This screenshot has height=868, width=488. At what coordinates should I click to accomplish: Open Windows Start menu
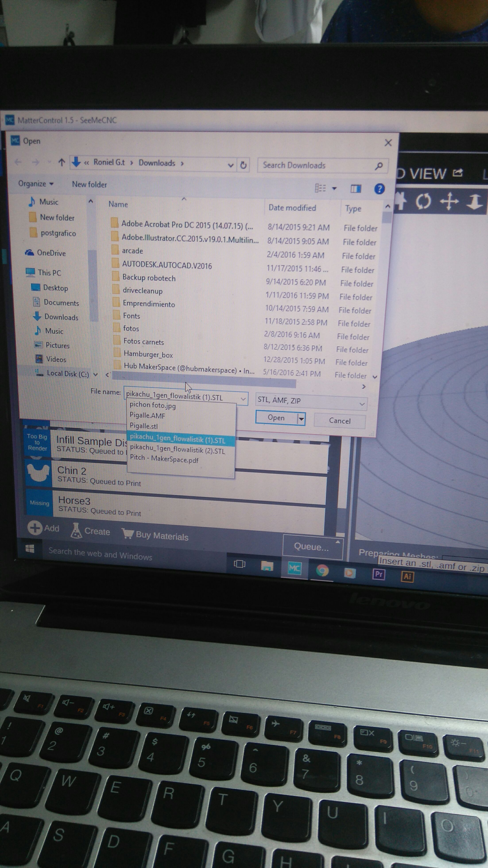(30, 549)
